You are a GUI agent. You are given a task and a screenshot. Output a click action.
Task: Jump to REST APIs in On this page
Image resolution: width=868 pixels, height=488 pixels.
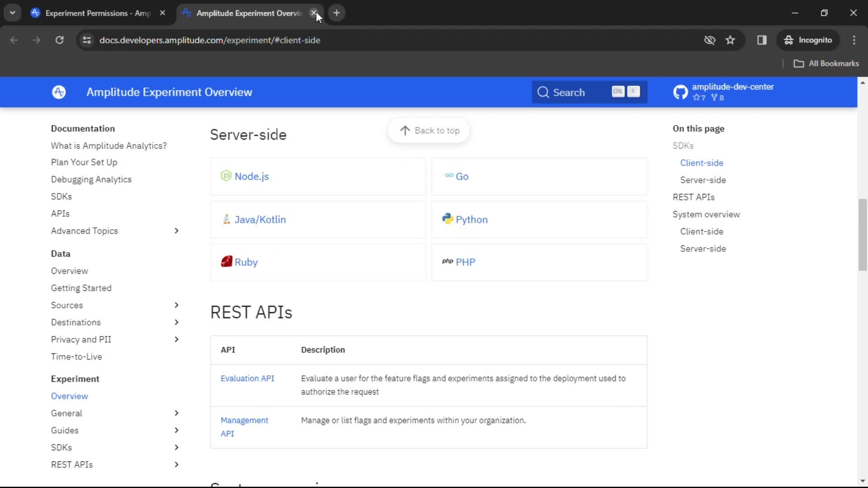693,197
